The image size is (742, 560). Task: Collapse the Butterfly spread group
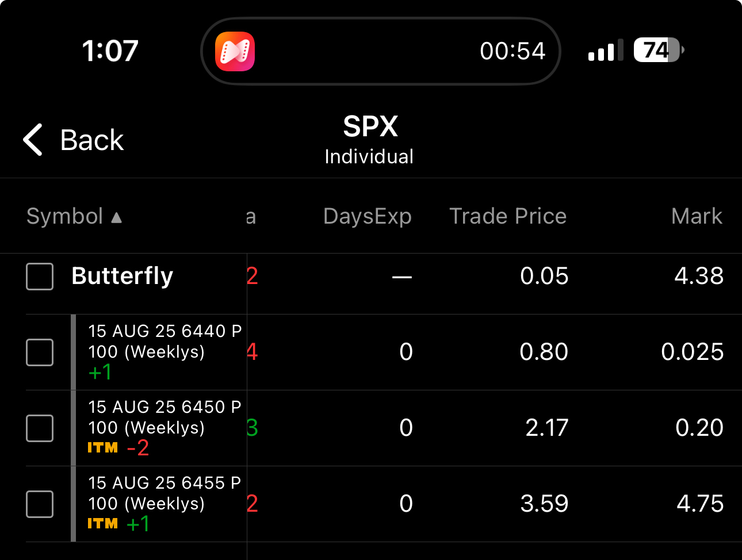[122, 276]
